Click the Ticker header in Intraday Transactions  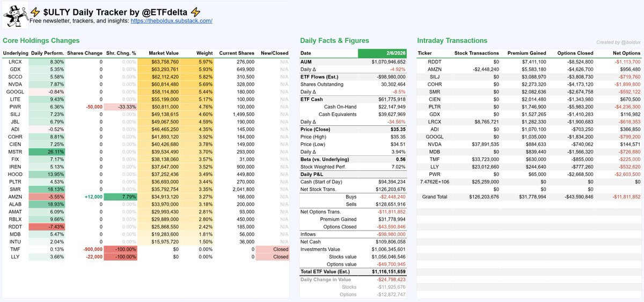click(x=425, y=53)
